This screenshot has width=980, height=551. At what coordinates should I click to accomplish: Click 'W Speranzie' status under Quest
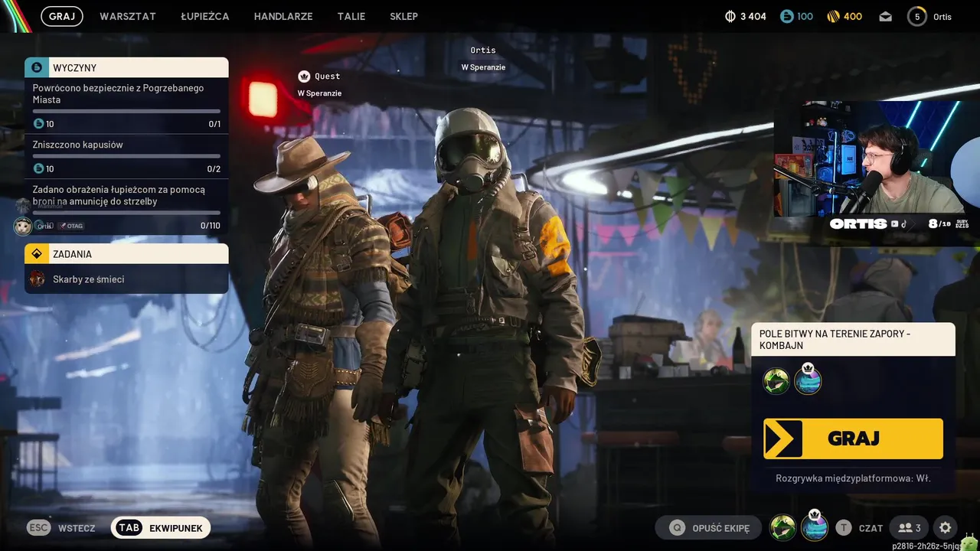320,93
